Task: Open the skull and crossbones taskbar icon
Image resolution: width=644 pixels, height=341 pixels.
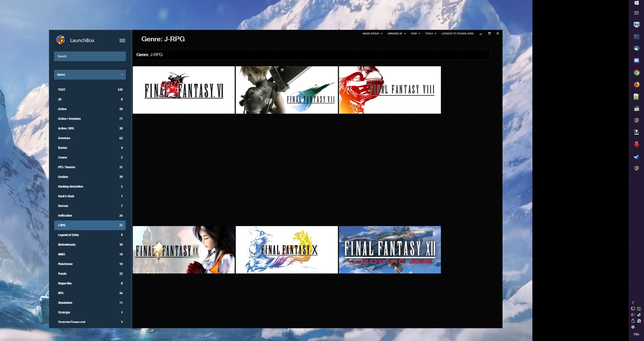Action: [636, 132]
